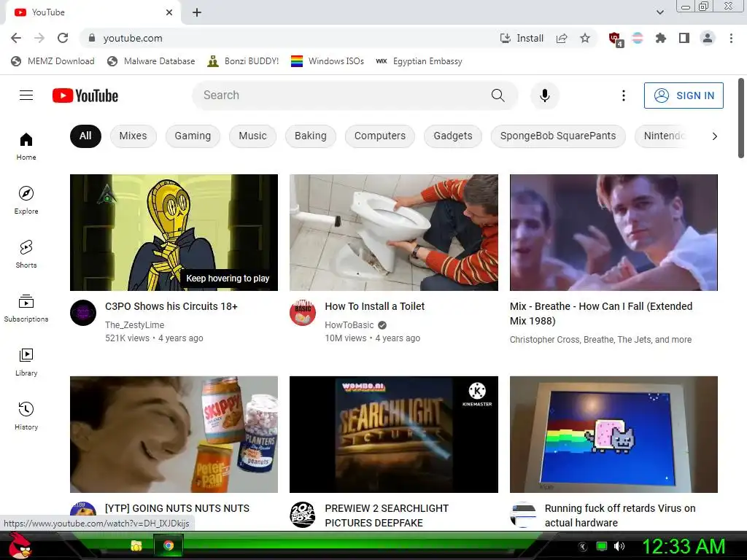Show more category chips with right arrow
The image size is (747, 560).
[x=714, y=136]
